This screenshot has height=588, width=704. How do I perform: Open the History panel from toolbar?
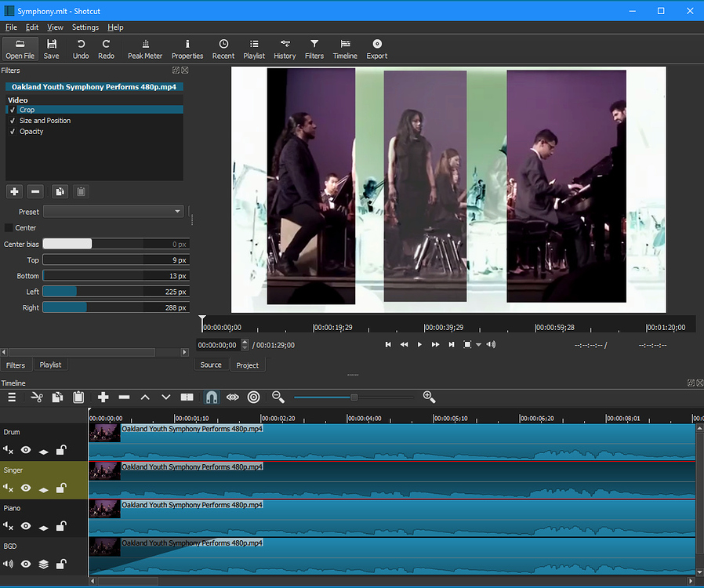click(285, 49)
